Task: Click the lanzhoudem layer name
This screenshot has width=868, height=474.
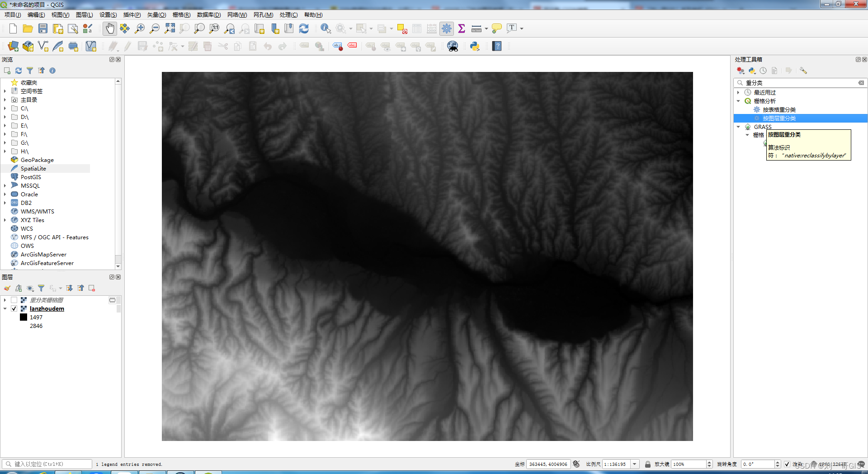Action: [x=47, y=308]
